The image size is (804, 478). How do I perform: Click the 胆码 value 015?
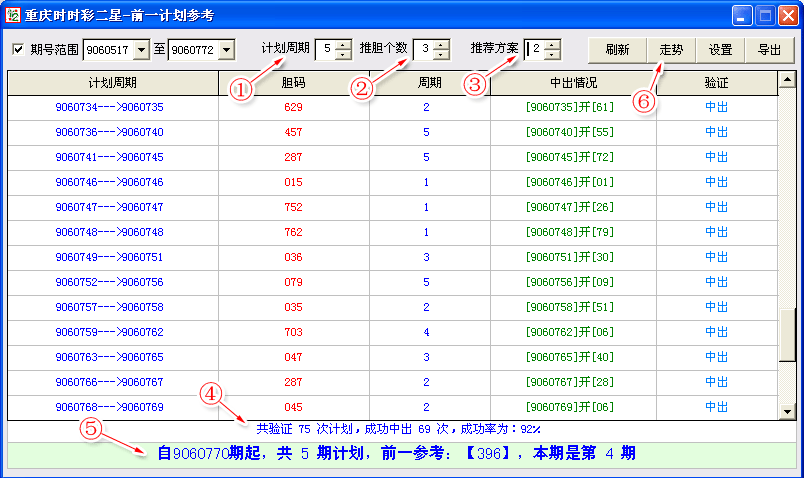pos(293,183)
